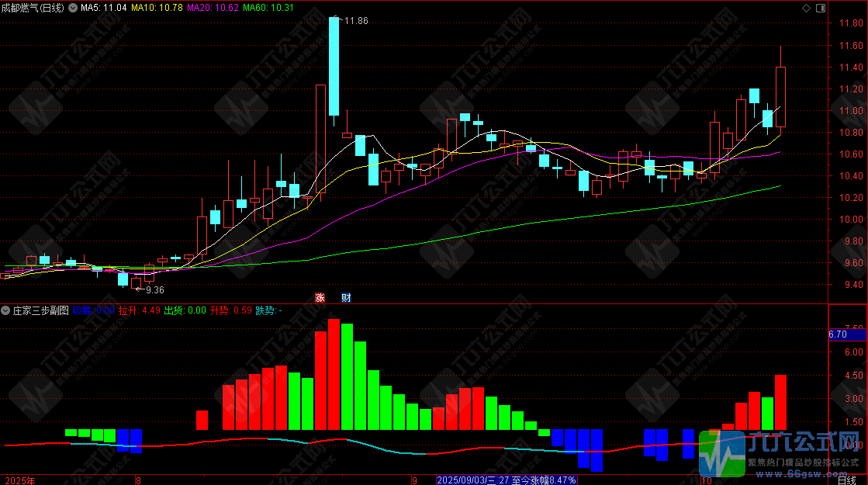Open the 日线 period selector at bottom-right

(x=849, y=480)
